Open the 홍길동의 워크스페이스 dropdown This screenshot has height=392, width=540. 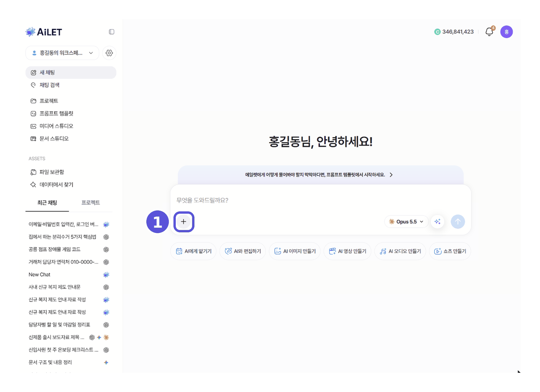coord(62,53)
